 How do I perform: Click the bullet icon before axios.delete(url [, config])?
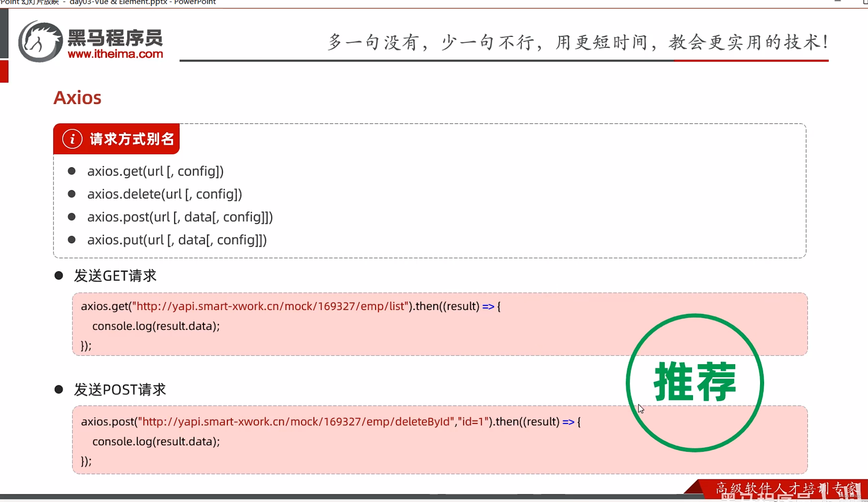(x=72, y=193)
